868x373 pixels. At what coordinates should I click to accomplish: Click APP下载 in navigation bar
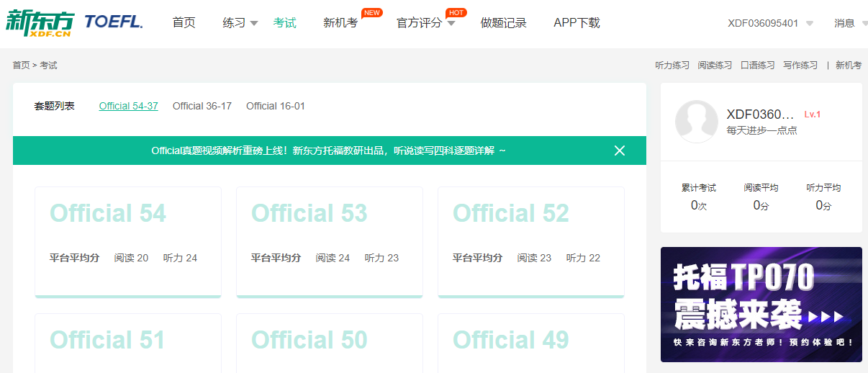[576, 23]
